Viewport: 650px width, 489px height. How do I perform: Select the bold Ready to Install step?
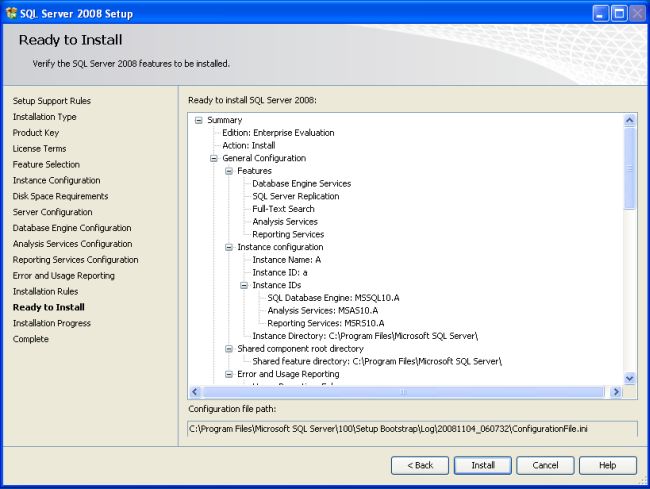tap(49, 307)
